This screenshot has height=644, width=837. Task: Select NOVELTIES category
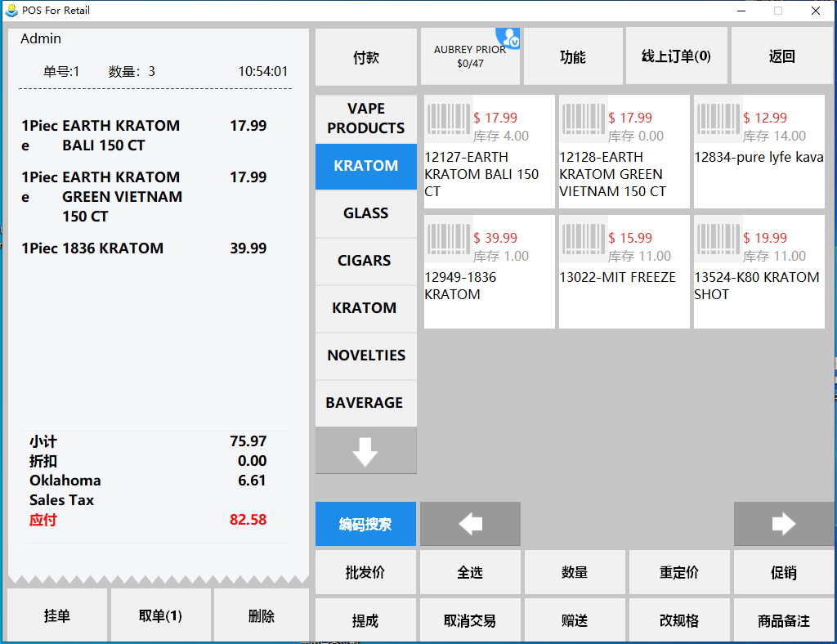pos(365,356)
